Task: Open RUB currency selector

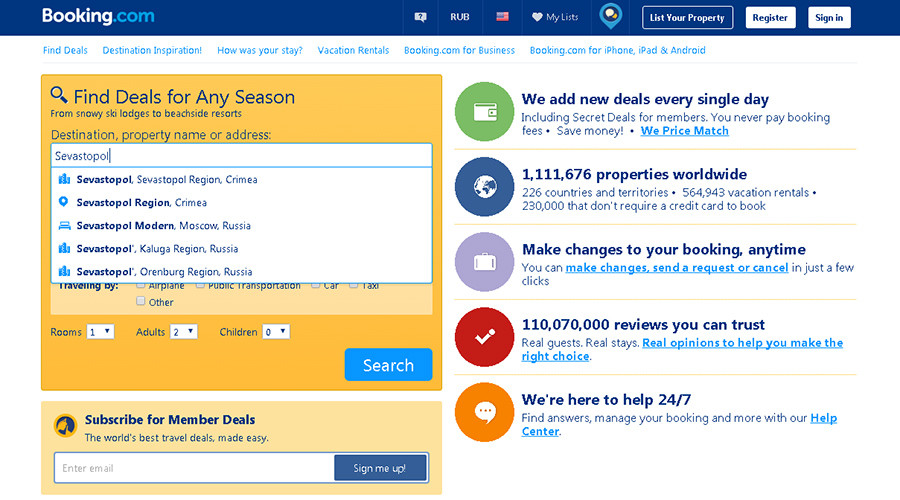Action: (460, 17)
